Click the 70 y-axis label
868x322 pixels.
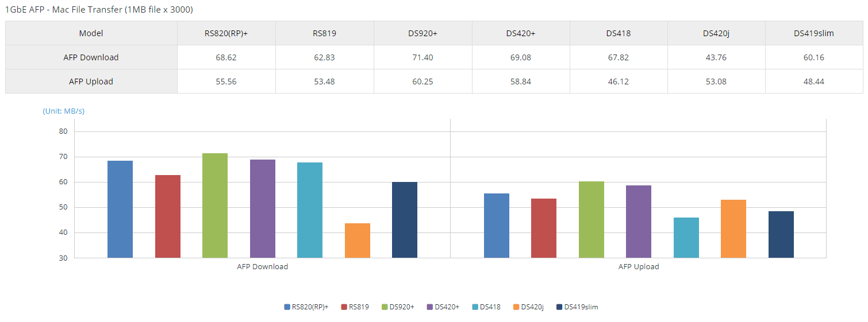pyautogui.click(x=63, y=157)
